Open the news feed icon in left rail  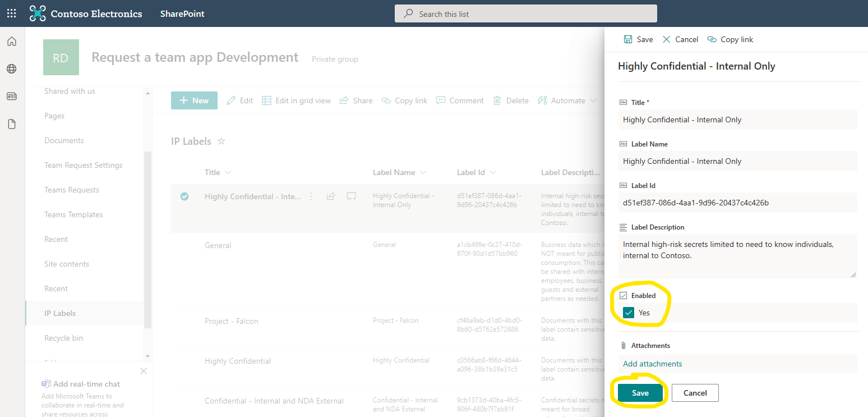pos(12,97)
